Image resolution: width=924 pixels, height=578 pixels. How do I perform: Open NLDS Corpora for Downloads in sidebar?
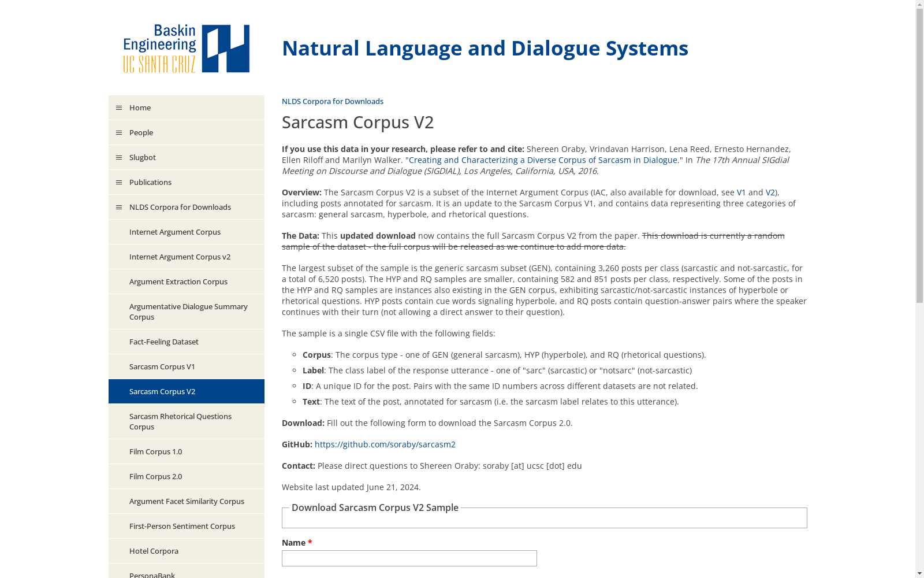tap(187, 207)
